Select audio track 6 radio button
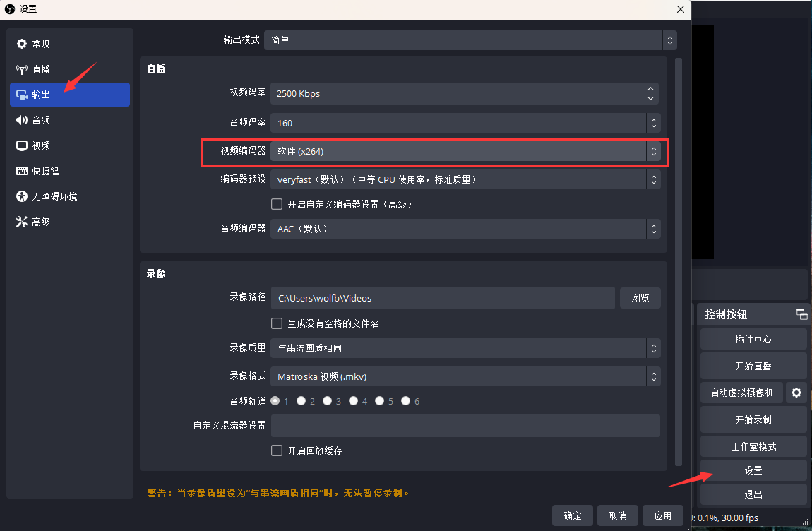 click(x=405, y=401)
